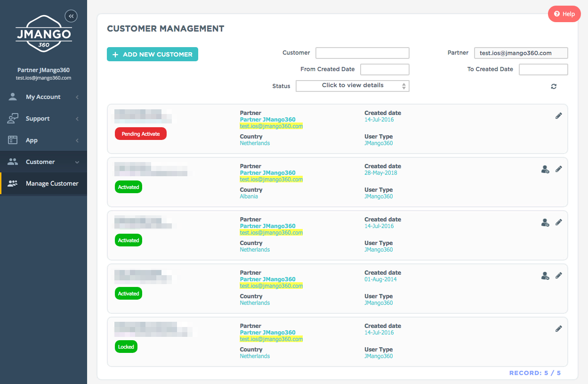Click the RECORD: 5 / 5 counter
588x384 pixels.
[x=535, y=373]
